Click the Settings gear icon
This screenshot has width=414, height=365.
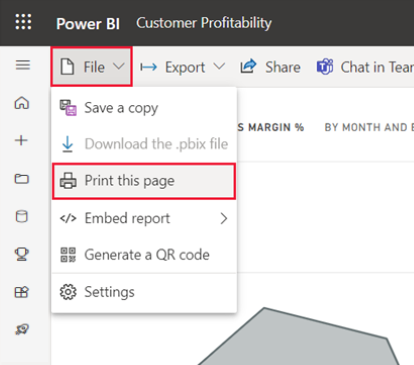[x=68, y=292]
